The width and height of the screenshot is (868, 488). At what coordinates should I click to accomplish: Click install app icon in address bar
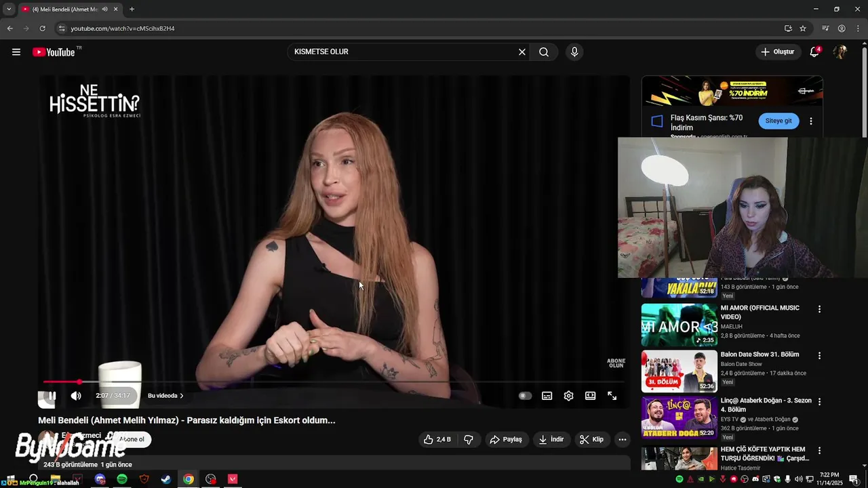click(x=788, y=28)
